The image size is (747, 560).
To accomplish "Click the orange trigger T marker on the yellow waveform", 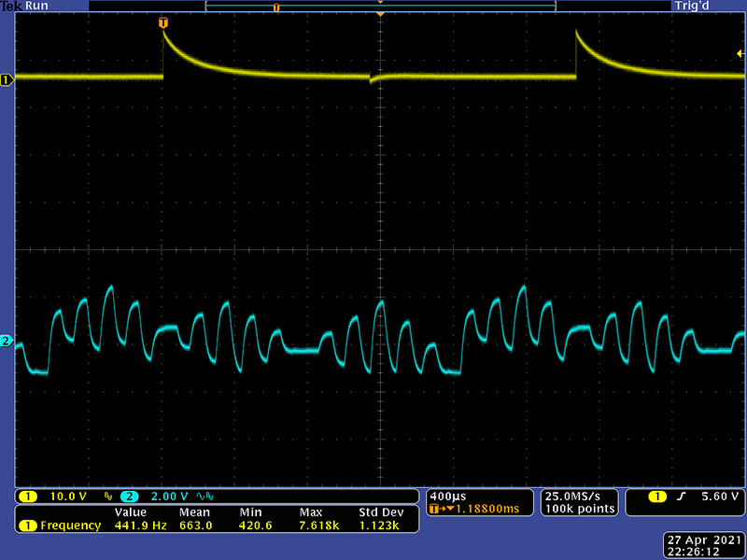I will click(x=164, y=21).
